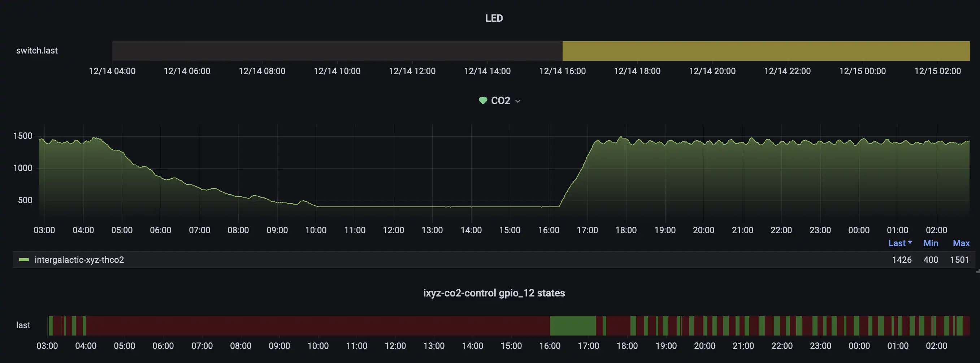Toggle the intergalactic-xyz-thco2 legend series name
The width and height of the screenshot is (980, 363).
[79, 260]
